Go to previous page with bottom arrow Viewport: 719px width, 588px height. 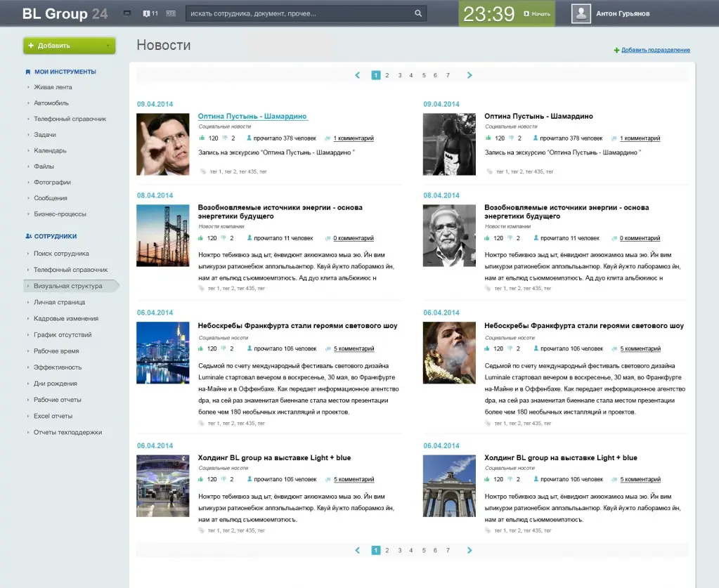[x=358, y=550]
